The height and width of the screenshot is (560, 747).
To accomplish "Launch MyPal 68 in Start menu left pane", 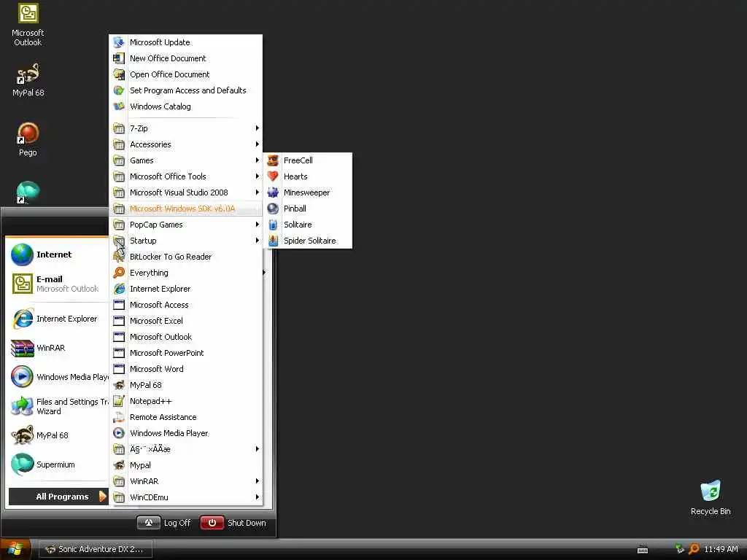I will [x=57, y=435].
